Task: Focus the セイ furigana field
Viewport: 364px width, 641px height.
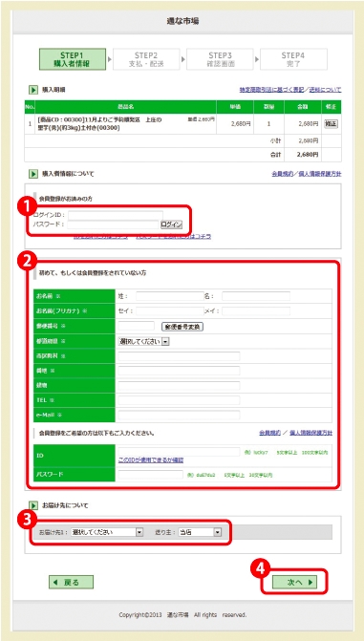Action: (x=170, y=311)
